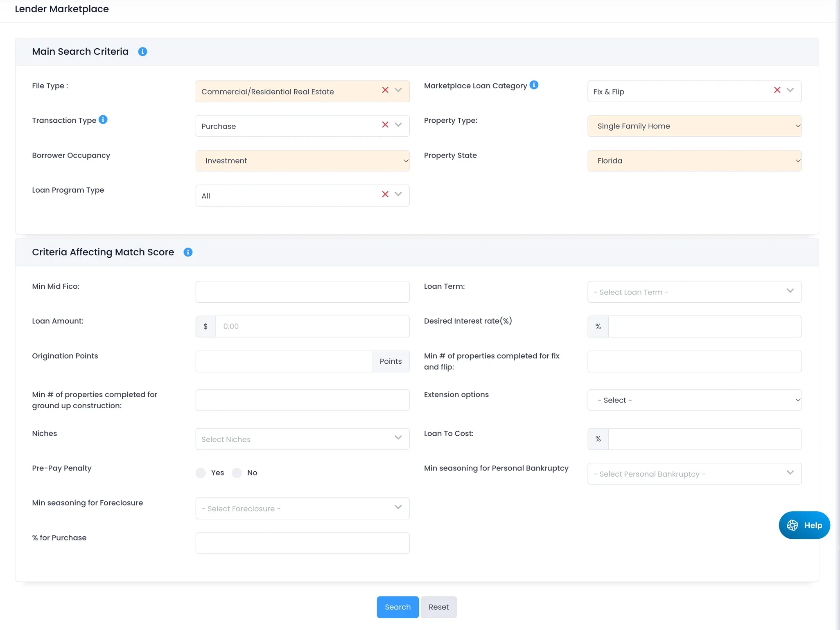
Task: Open Transaction Type dropdown arrow
Action: 398,125
